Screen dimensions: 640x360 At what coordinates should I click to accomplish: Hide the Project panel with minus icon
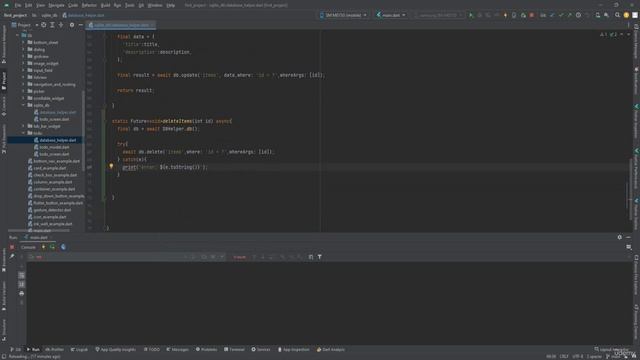pyautogui.click(x=80, y=25)
